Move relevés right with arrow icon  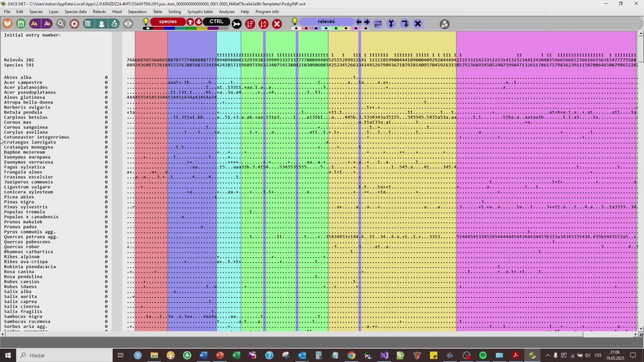click(x=367, y=22)
